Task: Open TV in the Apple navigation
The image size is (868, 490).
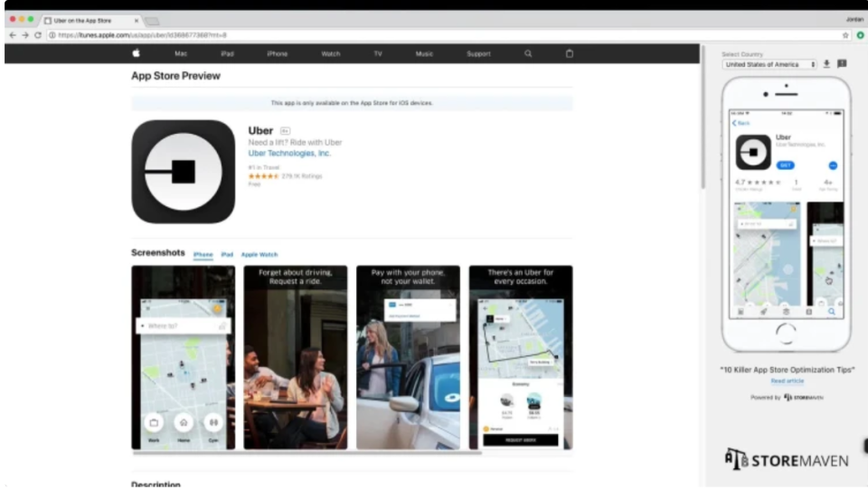Action: (378, 53)
